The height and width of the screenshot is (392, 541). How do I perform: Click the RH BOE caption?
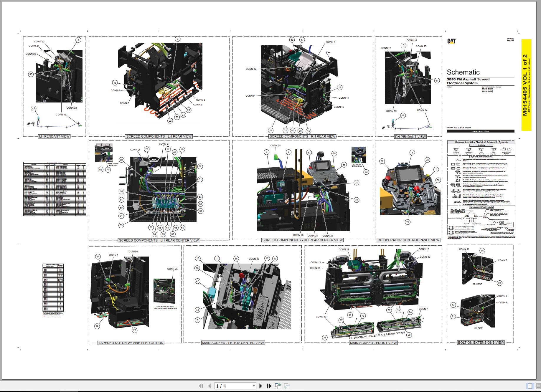478,284
